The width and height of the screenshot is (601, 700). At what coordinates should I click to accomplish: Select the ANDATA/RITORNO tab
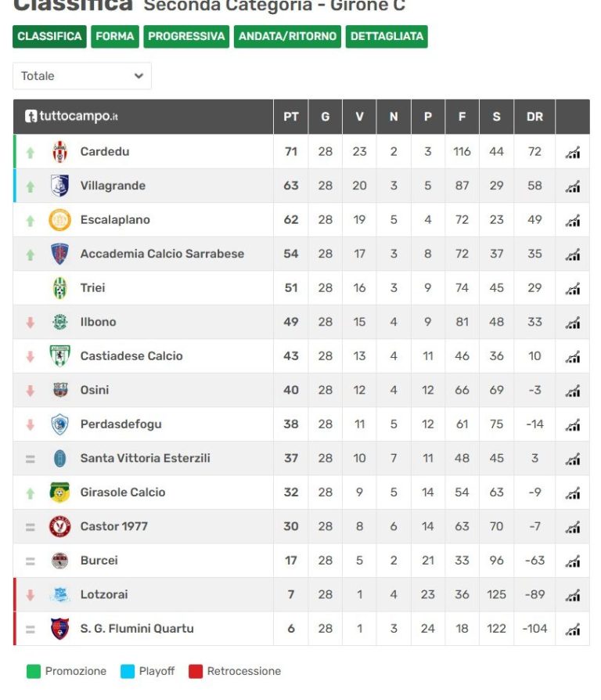[x=287, y=36]
